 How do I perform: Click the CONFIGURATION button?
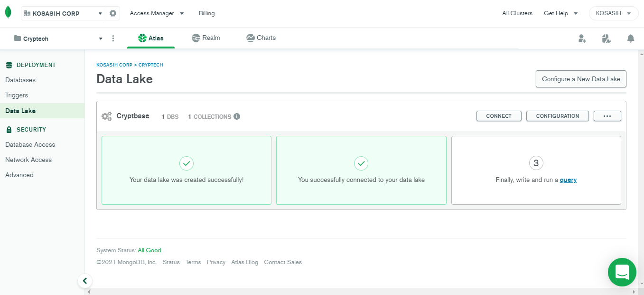pos(558,116)
